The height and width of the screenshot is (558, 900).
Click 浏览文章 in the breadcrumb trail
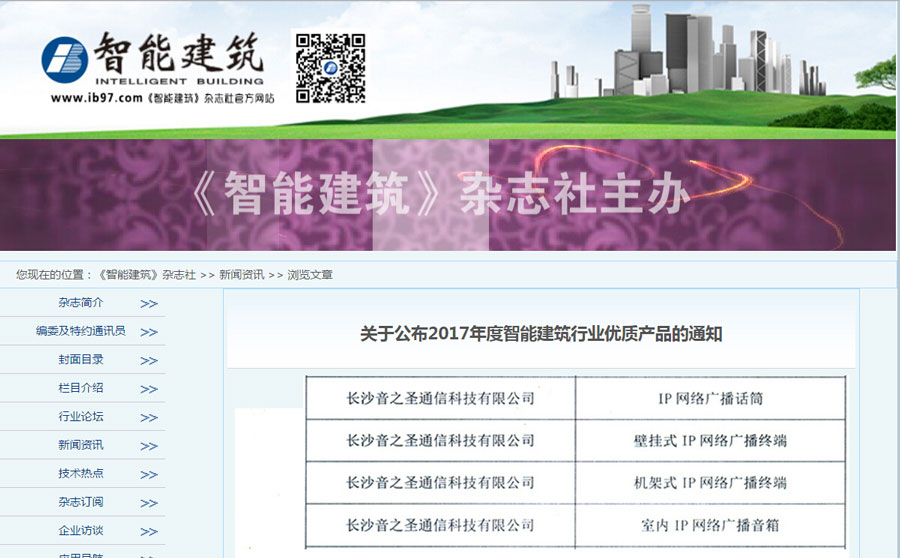pos(310,275)
